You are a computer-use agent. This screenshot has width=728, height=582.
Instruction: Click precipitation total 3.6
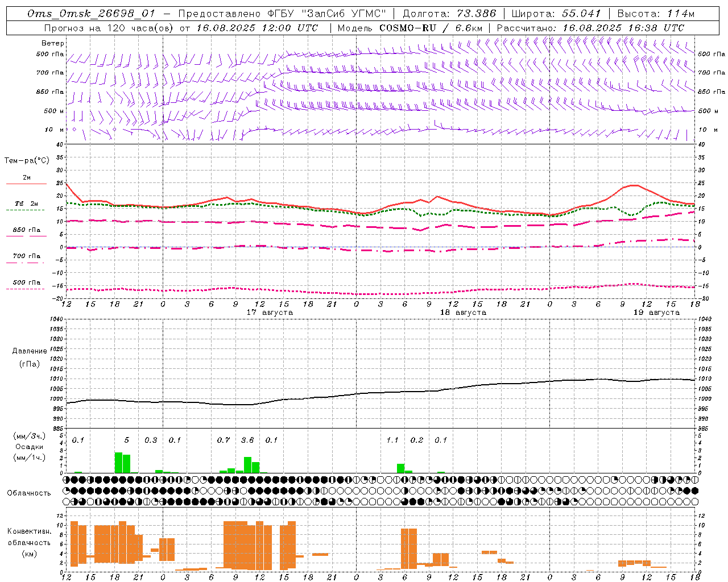click(x=247, y=440)
